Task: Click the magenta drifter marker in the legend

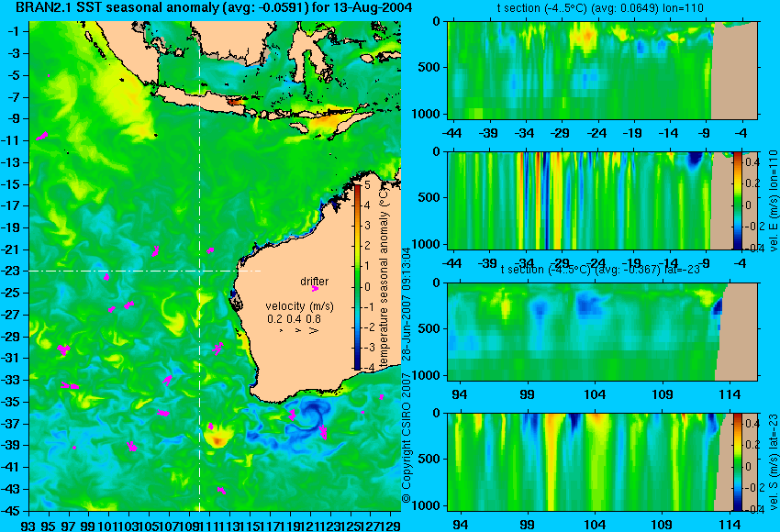Action: (315, 288)
